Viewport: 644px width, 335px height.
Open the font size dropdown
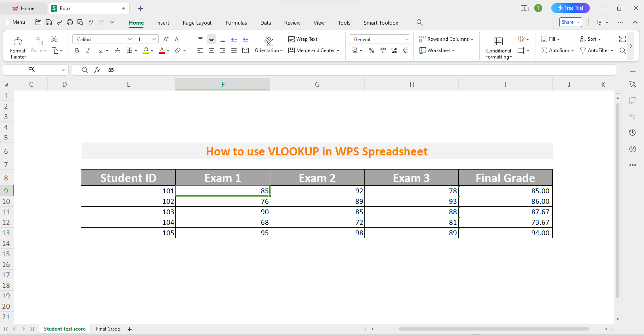point(154,39)
